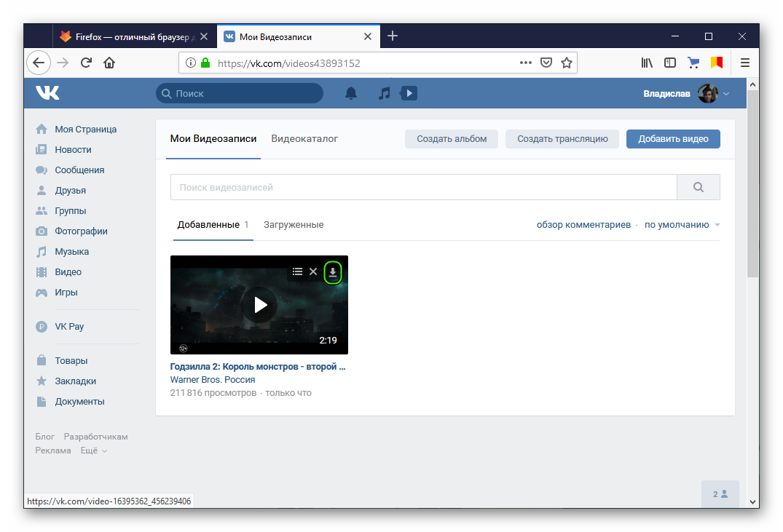The image size is (783, 532).
Task: Open Реклама footer link
Action: 53,450
